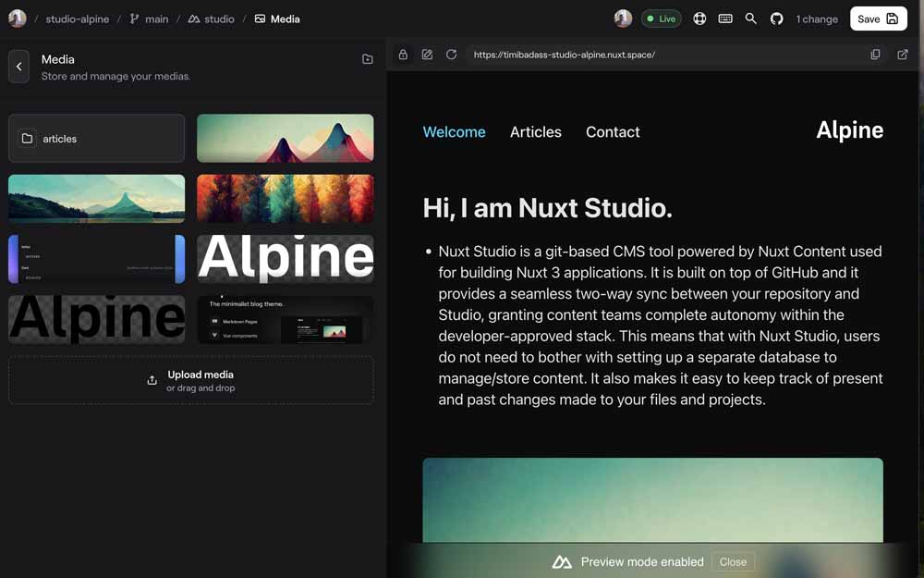Refresh the preview page

tap(451, 55)
